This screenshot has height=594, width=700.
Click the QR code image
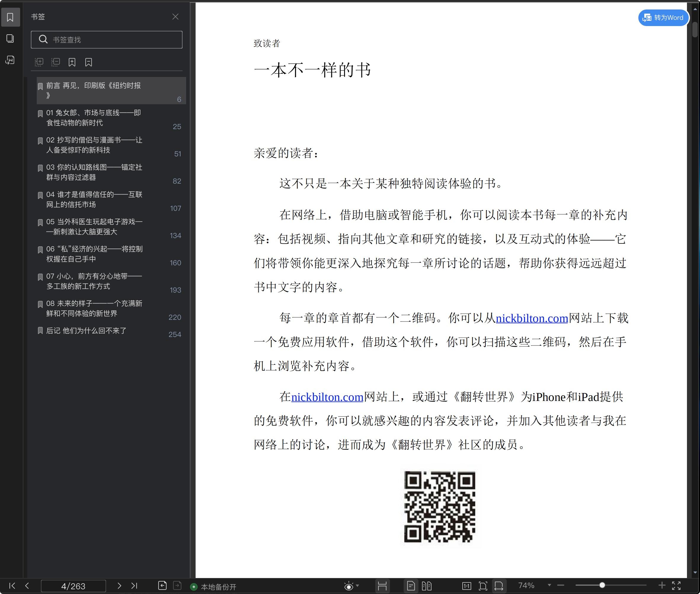coord(440,507)
